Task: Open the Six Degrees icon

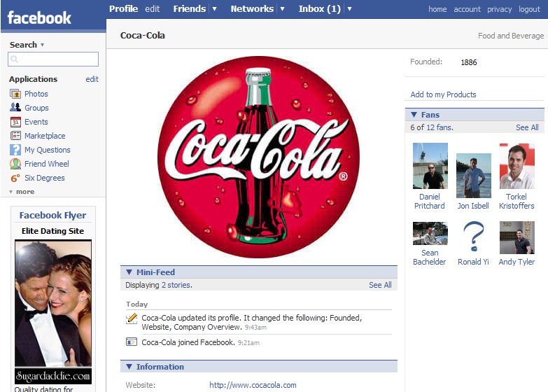Action: coord(15,178)
